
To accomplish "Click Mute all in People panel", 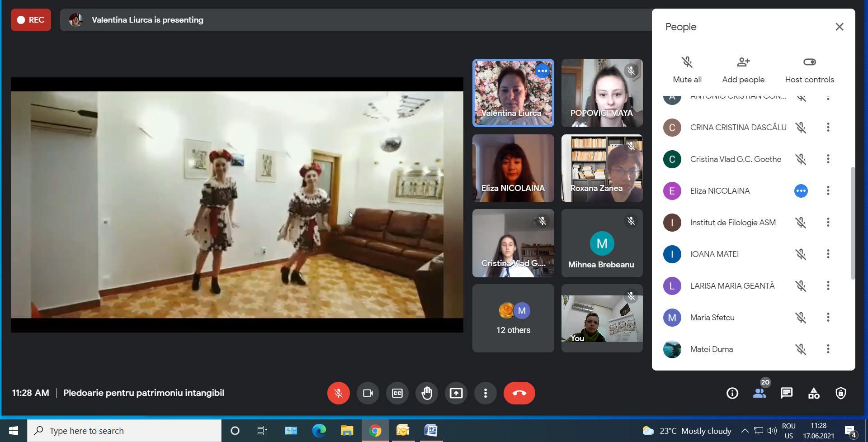I will point(687,70).
